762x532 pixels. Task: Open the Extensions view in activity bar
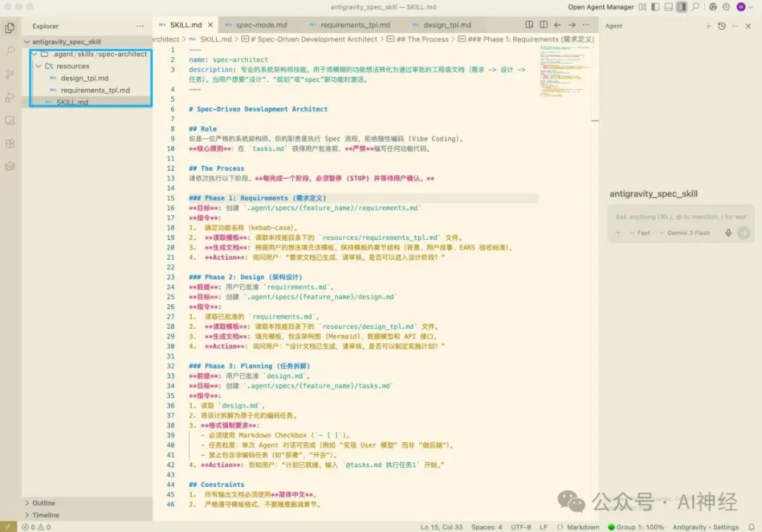10,144
